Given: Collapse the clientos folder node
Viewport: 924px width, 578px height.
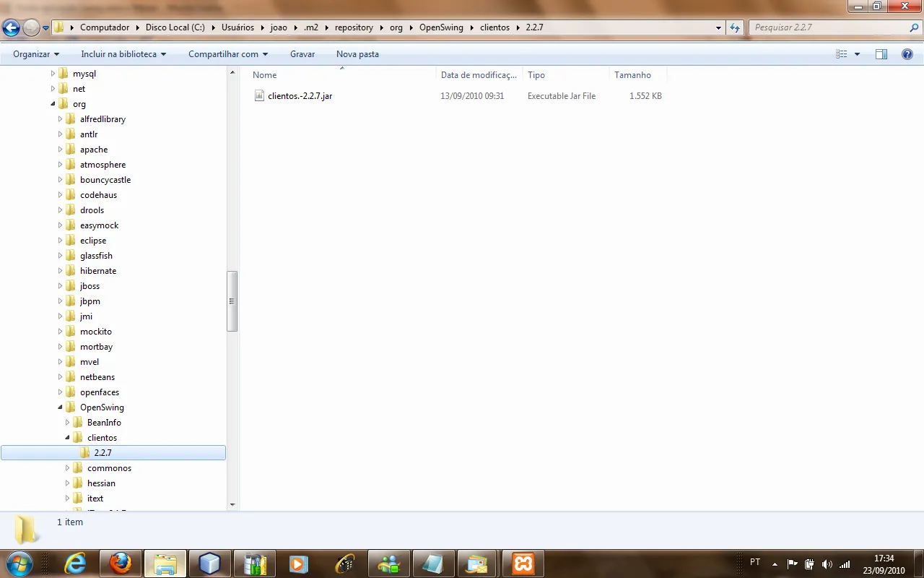Looking at the screenshot, I should click(x=67, y=438).
